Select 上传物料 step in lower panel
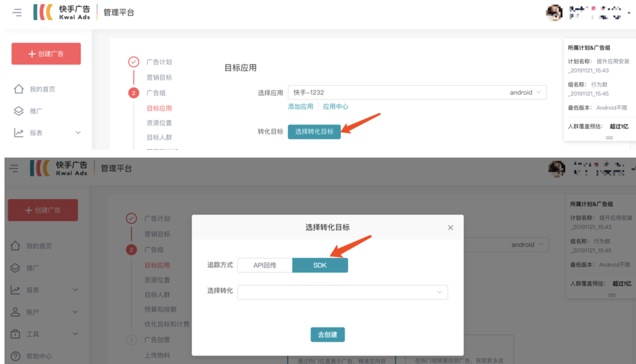Viewport: 636px width, 364px height. (x=157, y=355)
